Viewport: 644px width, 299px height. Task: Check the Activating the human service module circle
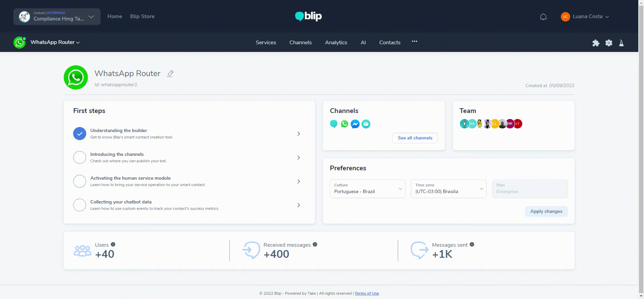tap(80, 181)
